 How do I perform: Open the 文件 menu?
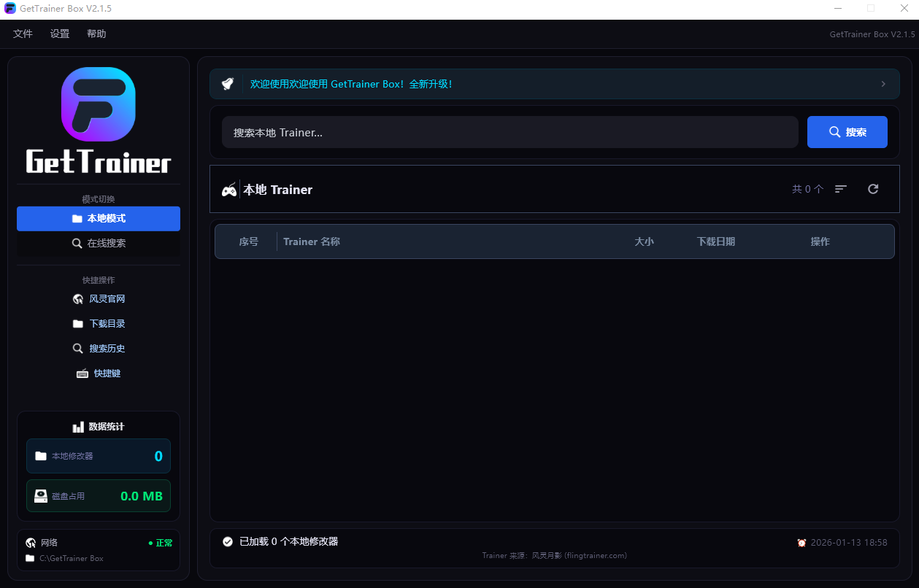(23, 34)
